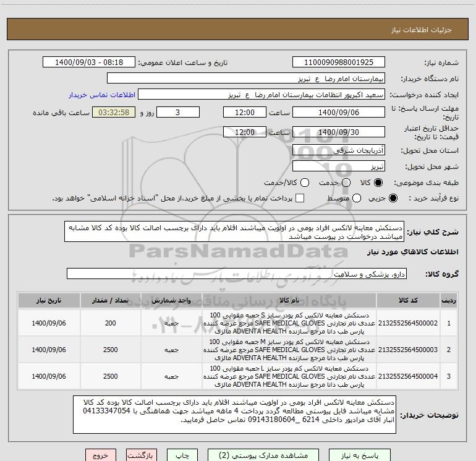Click need number field 1100090988001925
Screen dimensions: 476x461
339,62
